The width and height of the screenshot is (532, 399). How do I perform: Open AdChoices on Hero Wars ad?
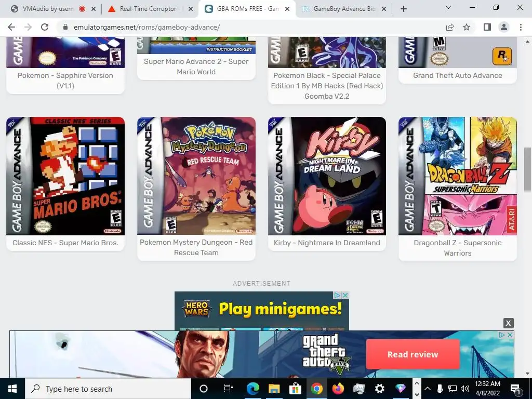tap(338, 295)
